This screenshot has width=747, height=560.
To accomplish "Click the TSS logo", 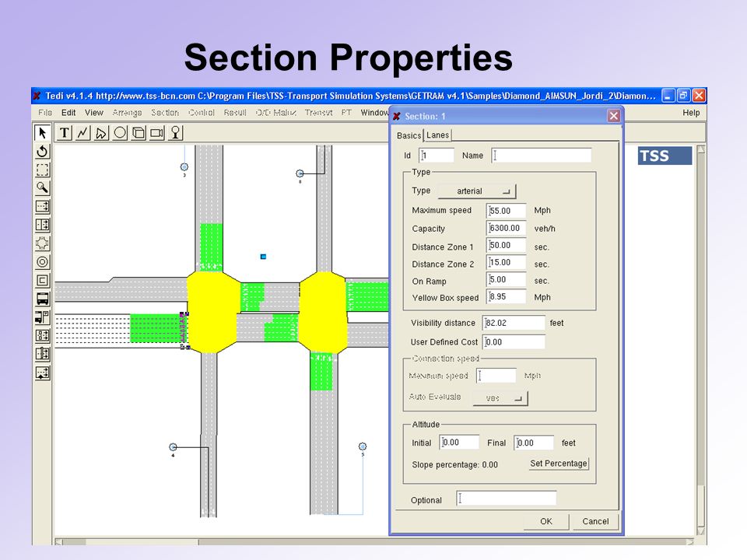I will coord(665,156).
